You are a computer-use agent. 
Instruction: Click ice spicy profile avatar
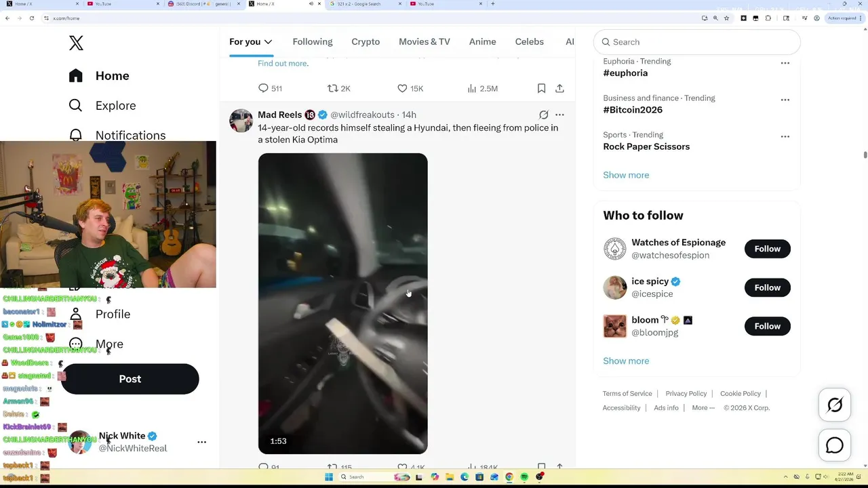click(615, 287)
